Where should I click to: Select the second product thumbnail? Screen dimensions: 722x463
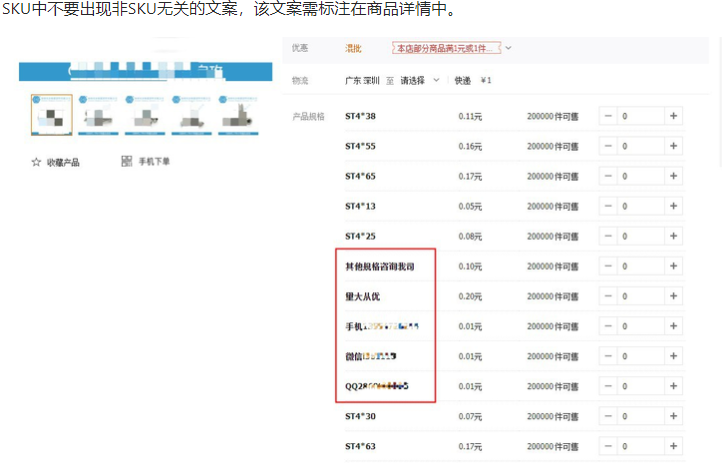[98, 115]
